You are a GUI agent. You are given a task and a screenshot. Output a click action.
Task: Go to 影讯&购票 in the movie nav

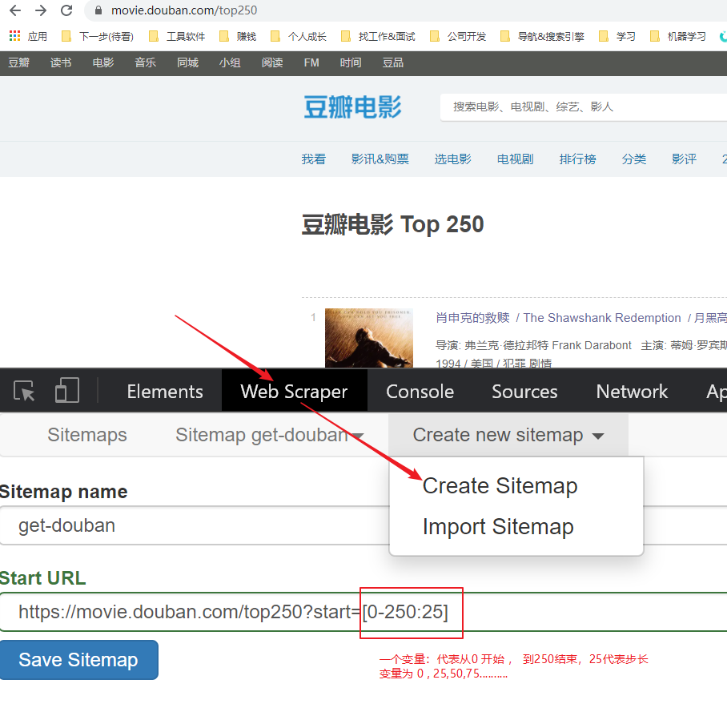pos(380,159)
